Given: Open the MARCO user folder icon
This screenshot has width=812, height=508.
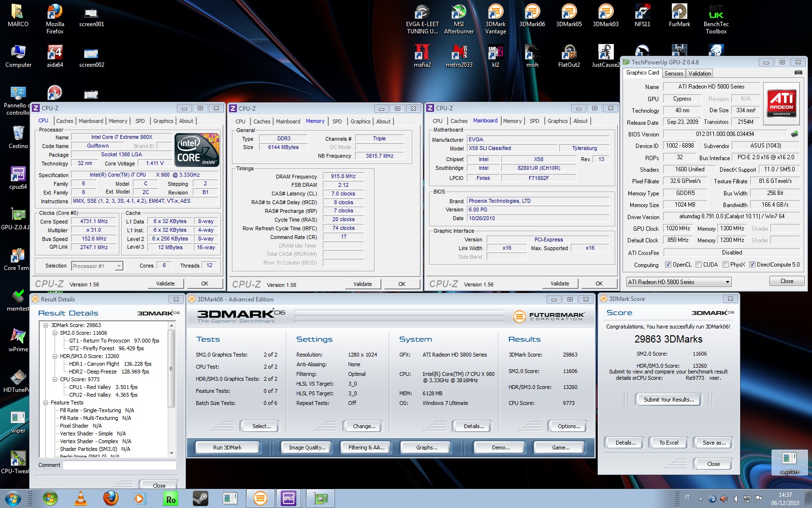Looking at the screenshot, I should pyautogui.click(x=18, y=16).
